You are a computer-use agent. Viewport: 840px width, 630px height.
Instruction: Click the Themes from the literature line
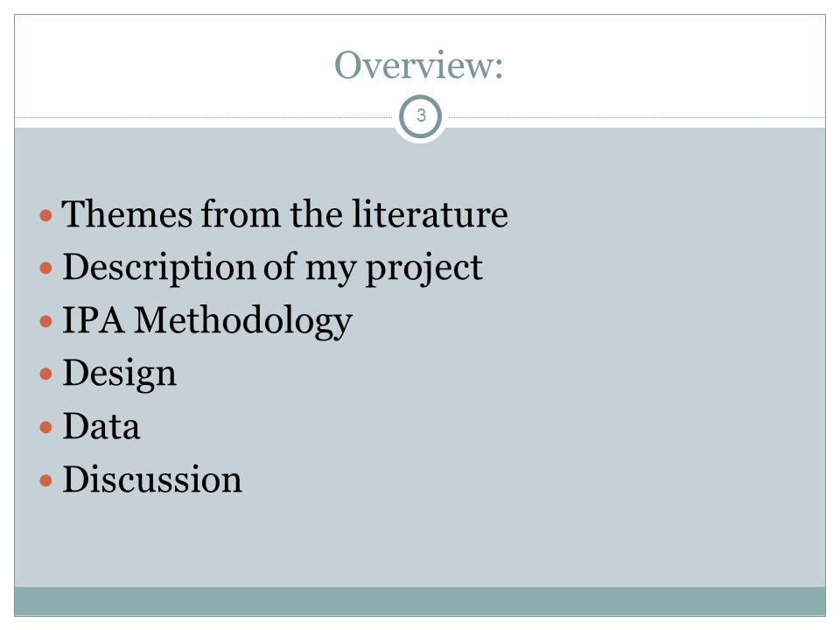pos(285,213)
